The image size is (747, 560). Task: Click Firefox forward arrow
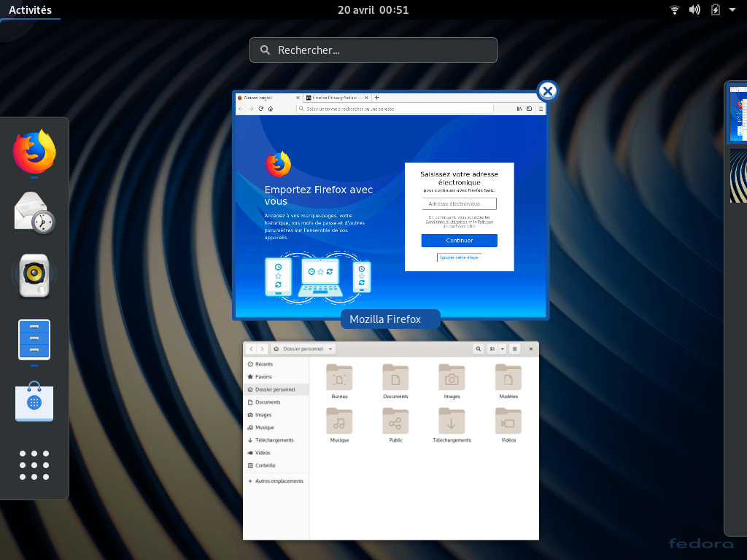click(251, 109)
